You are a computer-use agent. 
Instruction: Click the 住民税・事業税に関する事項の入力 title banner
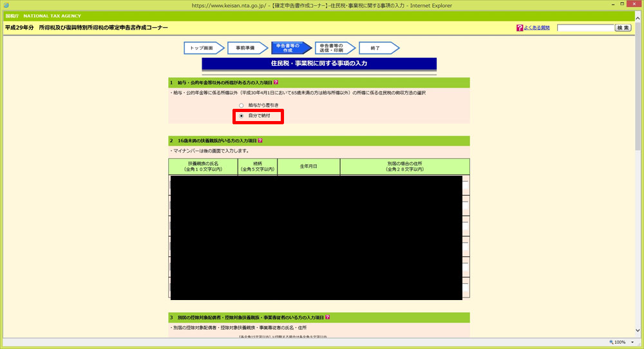319,64
